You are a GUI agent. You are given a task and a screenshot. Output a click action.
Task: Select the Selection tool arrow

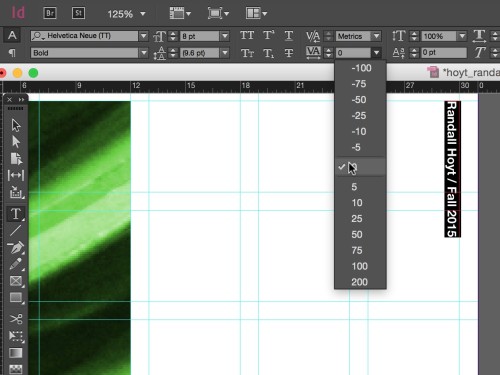coord(16,125)
